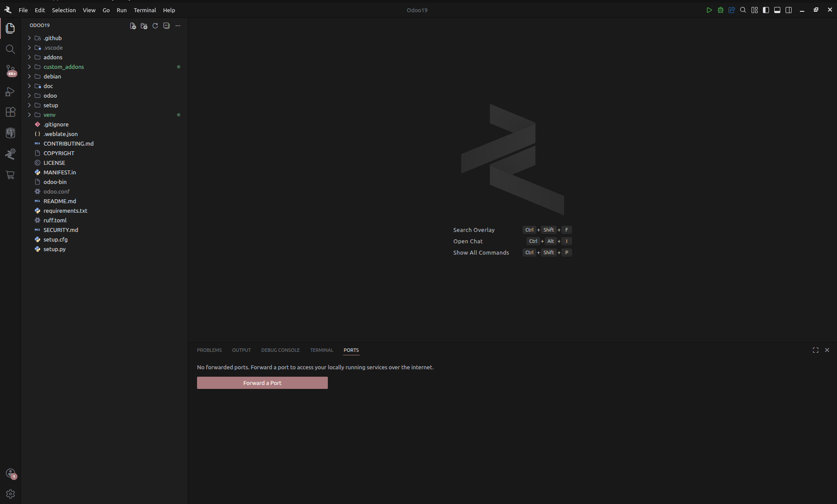Open the CONTRIBUTING.md file
The image size is (837, 504).
click(105, 143)
